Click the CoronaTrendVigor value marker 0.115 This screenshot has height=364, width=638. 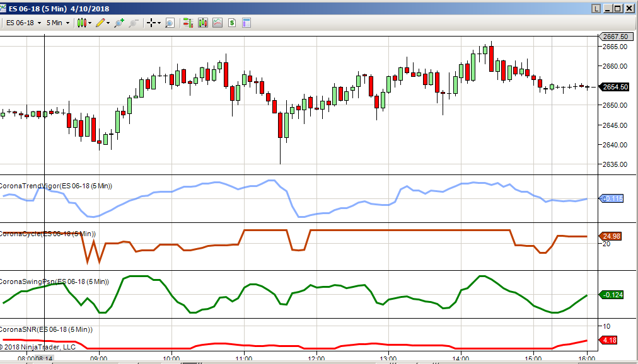(x=611, y=198)
